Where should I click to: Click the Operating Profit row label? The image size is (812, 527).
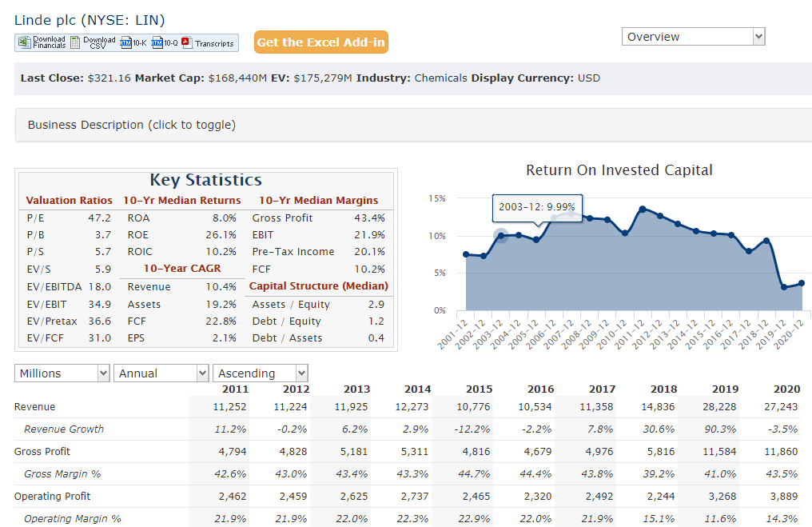pos(52,497)
